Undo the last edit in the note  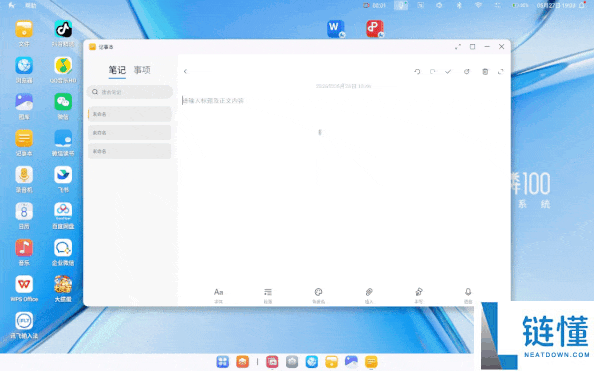[417, 71]
